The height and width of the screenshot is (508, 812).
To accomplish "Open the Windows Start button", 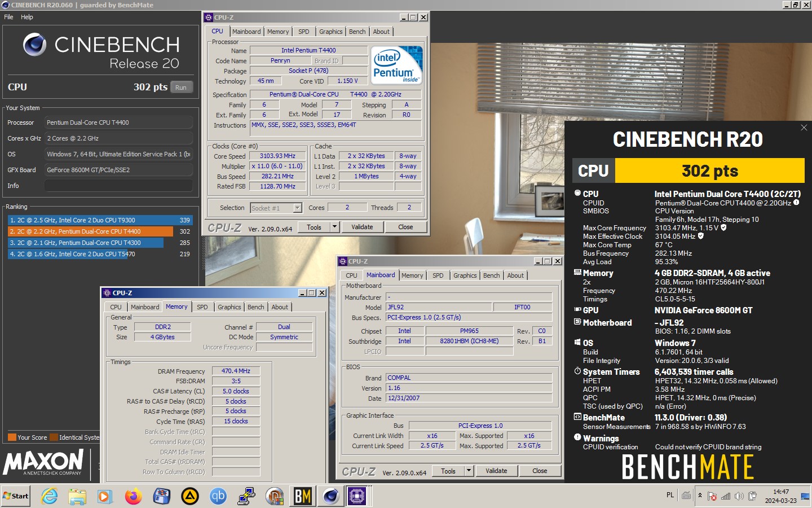I will click(16, 496).
